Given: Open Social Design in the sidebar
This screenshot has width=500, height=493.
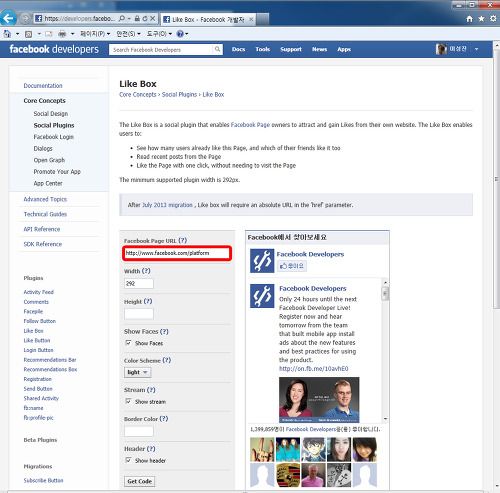Looking at the screenshot, I should click(51, 114).
